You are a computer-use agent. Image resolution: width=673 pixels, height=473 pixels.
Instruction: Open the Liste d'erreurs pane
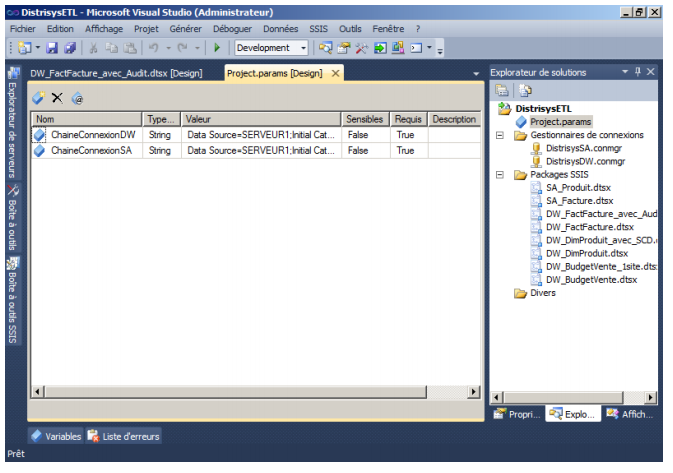pos(123,436)
